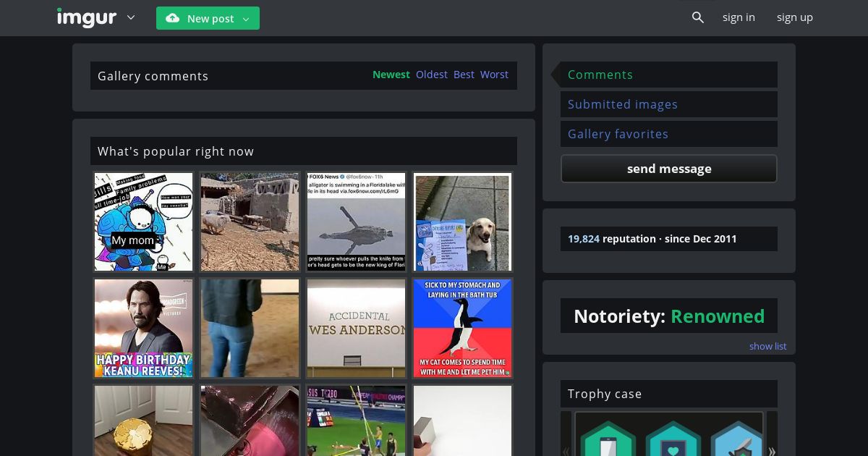The width and height of the screenshot is (868, 456).
Task: Click the Renowned notoriety label
Action: (718, 316)
